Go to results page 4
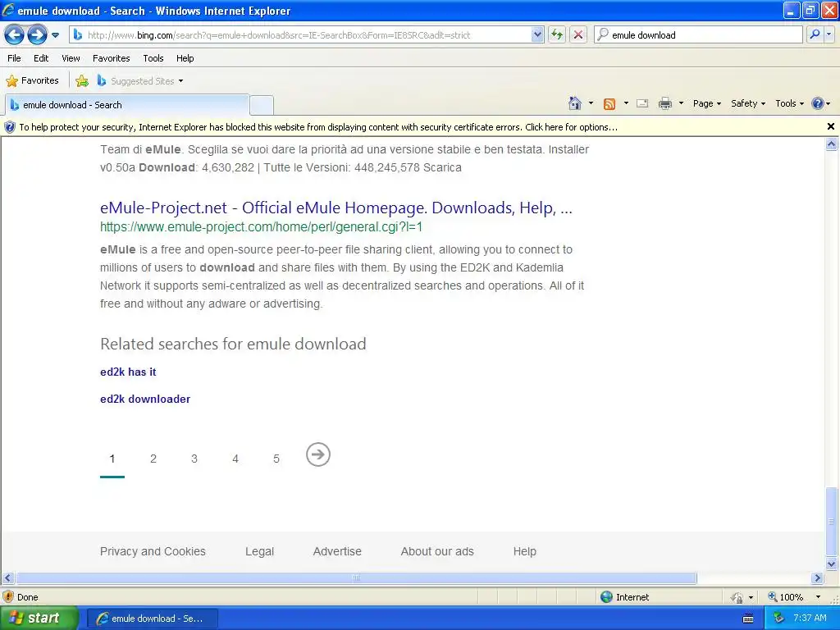 (235, 459)
